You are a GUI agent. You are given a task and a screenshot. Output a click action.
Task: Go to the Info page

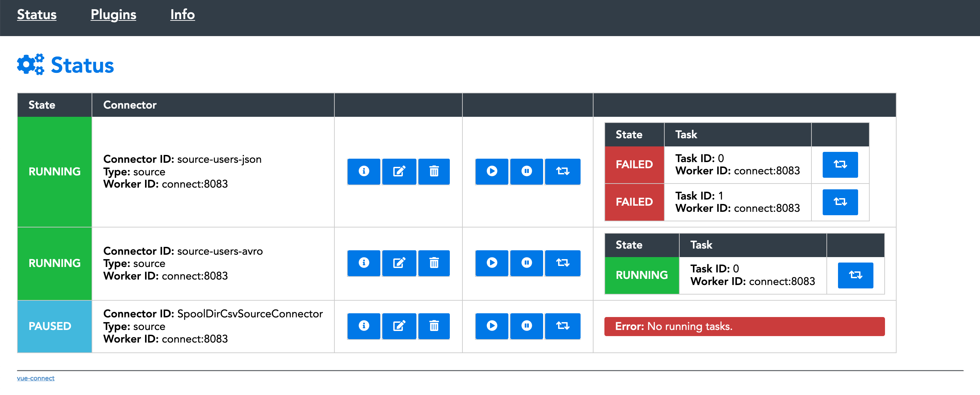tap(182, 14)
